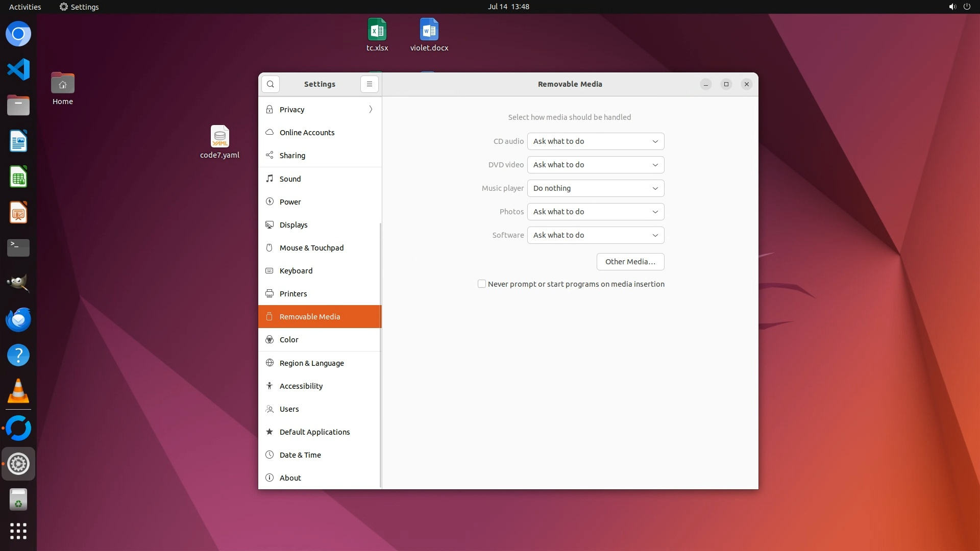The width and height of the screenshot is (980, 551).
Task: Open the hamburger menu in Settings header
Action: click(370, 84)
